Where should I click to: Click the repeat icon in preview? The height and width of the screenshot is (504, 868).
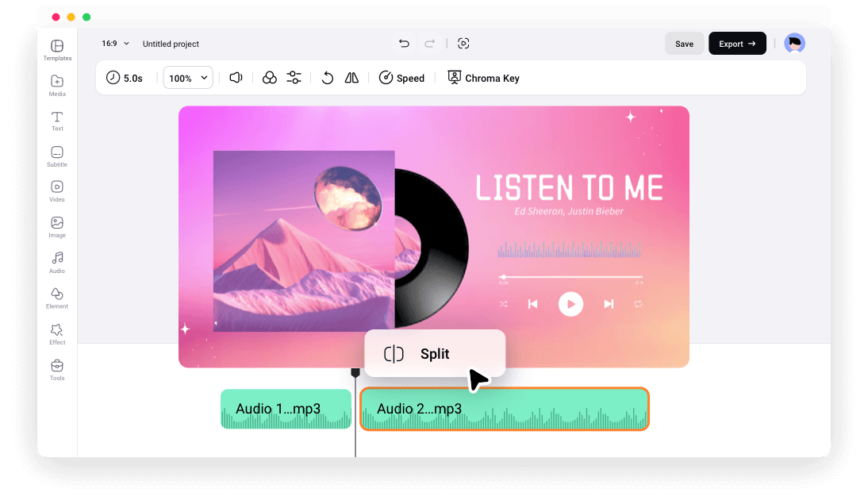coord(638,304)
